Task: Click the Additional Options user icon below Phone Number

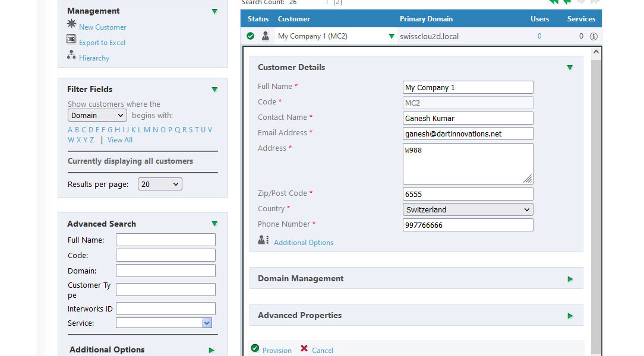Action: tap(263, 240)
